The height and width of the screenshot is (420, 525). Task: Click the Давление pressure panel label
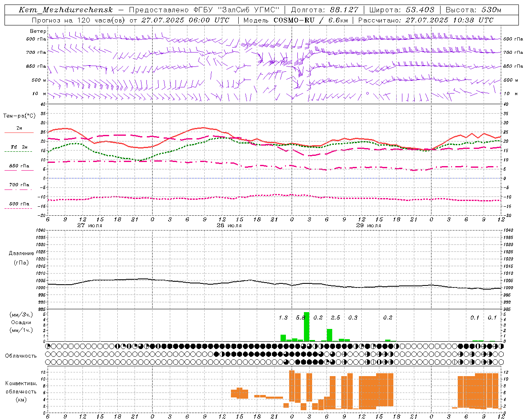(21, 253)
